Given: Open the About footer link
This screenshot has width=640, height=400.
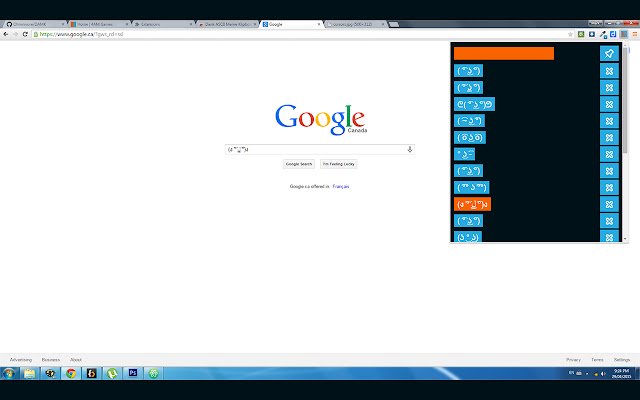Looking at the screenshot, I should pos(76,360).
